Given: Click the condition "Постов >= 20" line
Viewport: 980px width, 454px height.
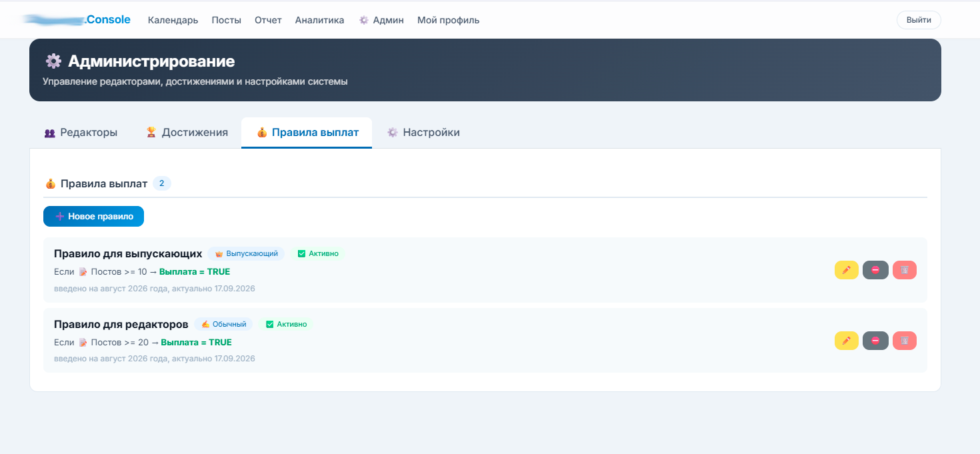Looking at the screenshot, I should (x=143, y=342).
